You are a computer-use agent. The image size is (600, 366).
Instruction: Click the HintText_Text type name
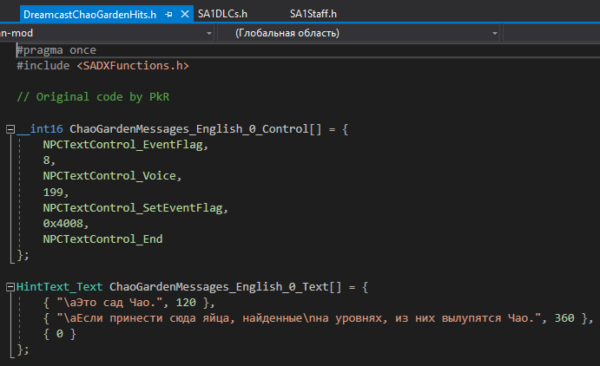pos(59,287)
